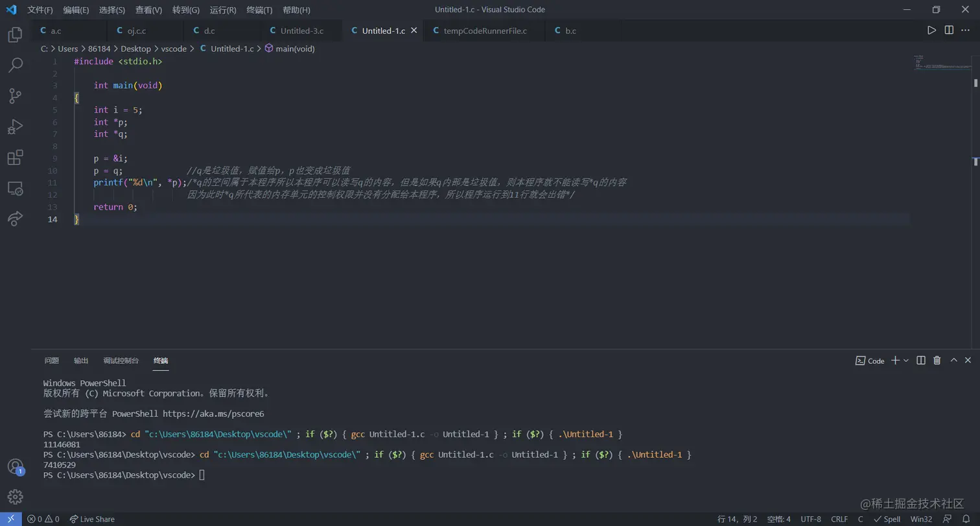Screen dimensions: 980x526
Task: Click the 行 14, 列 2 cursor position
Action: coord(738,519)
